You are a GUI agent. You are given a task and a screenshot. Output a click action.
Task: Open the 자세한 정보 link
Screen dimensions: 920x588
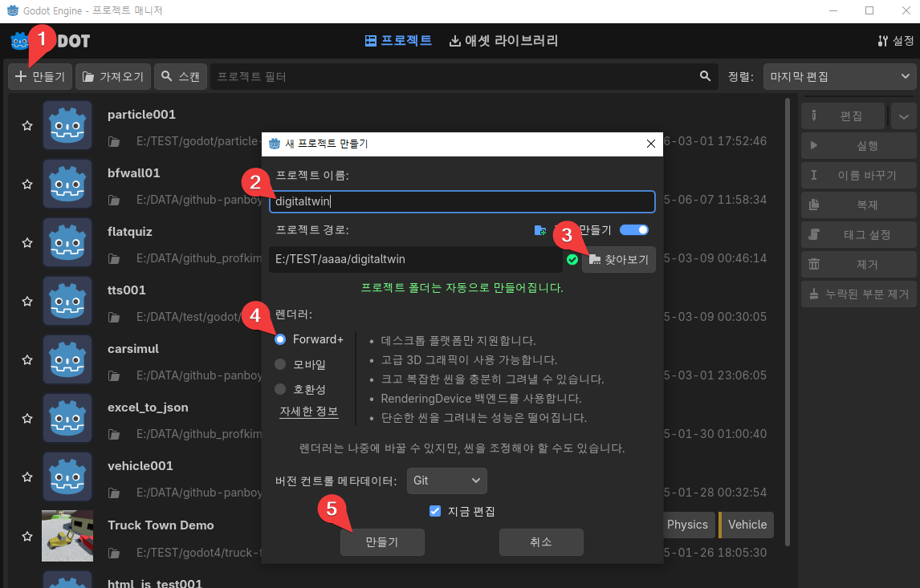pos(308,412)
